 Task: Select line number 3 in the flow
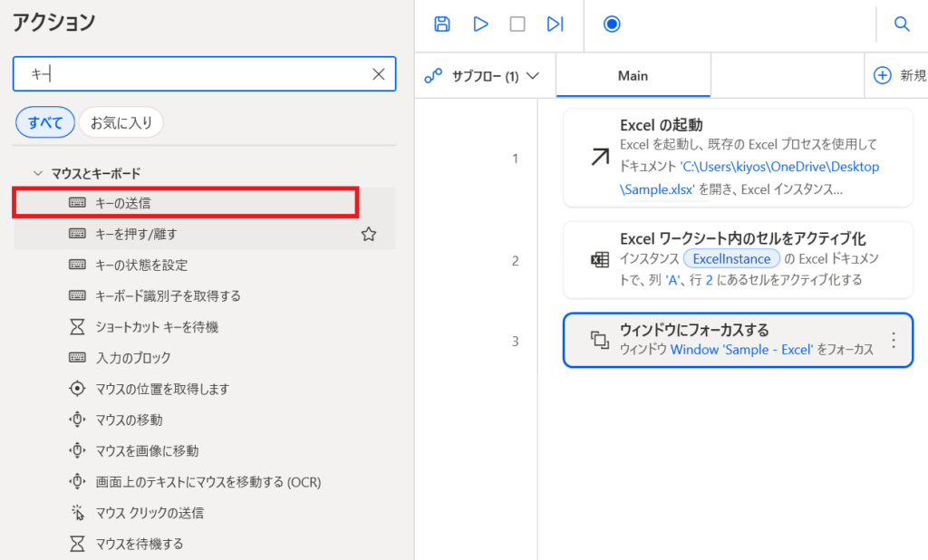[516, 342]
